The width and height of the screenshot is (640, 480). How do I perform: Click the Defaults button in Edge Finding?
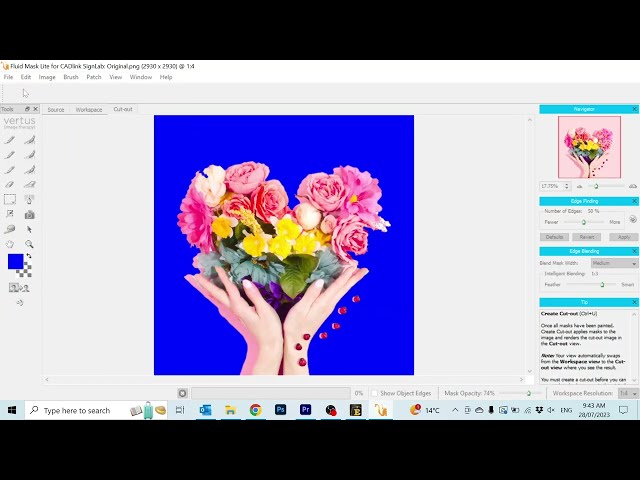(554, 237)
